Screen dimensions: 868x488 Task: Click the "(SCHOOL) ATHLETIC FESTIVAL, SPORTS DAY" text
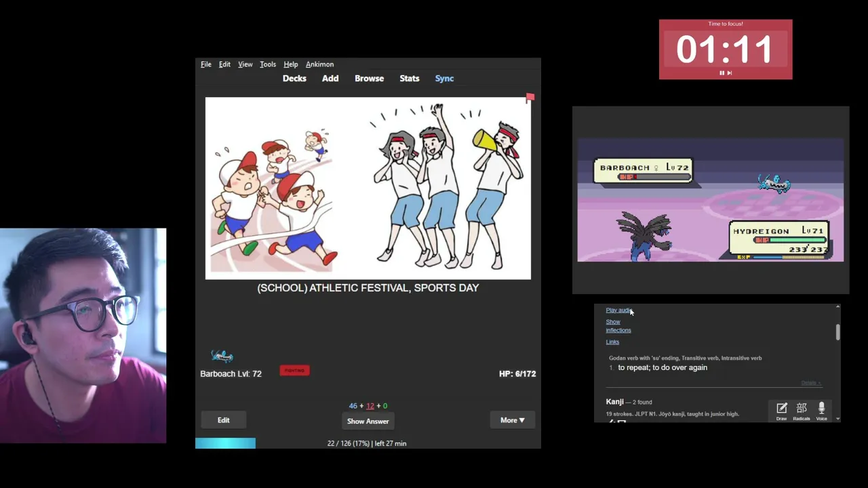click(368, 288)
